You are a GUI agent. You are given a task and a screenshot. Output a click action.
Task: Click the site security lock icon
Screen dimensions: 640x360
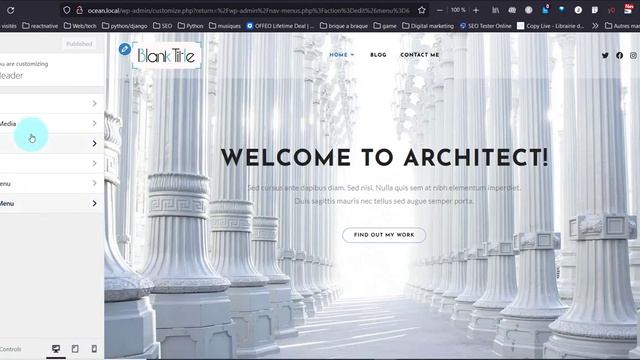(x=80, y=10)
